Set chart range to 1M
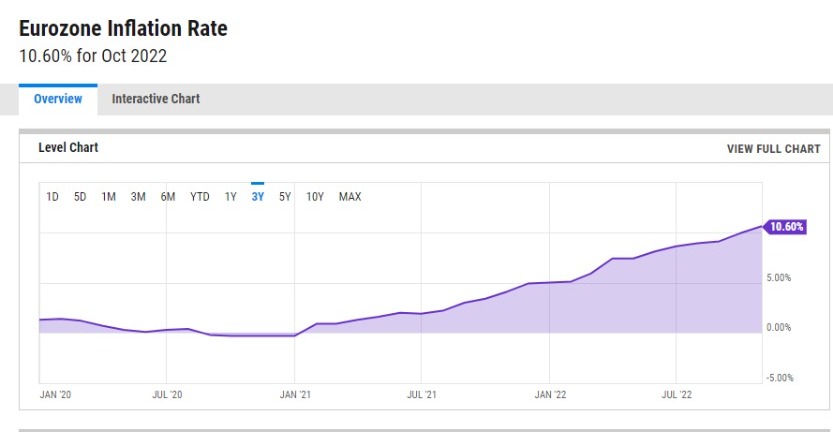The width and height of the screenshot is (833, 432). tap(109, 197)
